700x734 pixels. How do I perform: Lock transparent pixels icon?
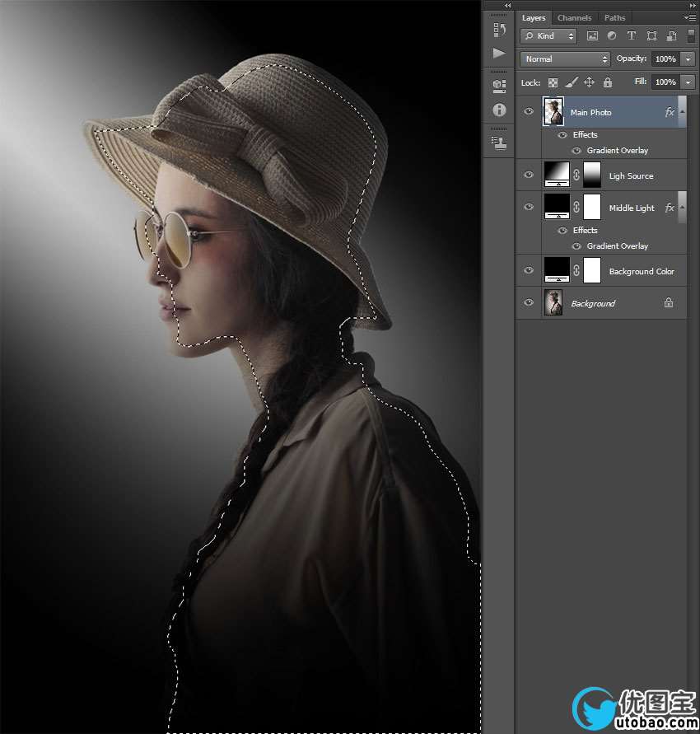[x=553, y=83]
